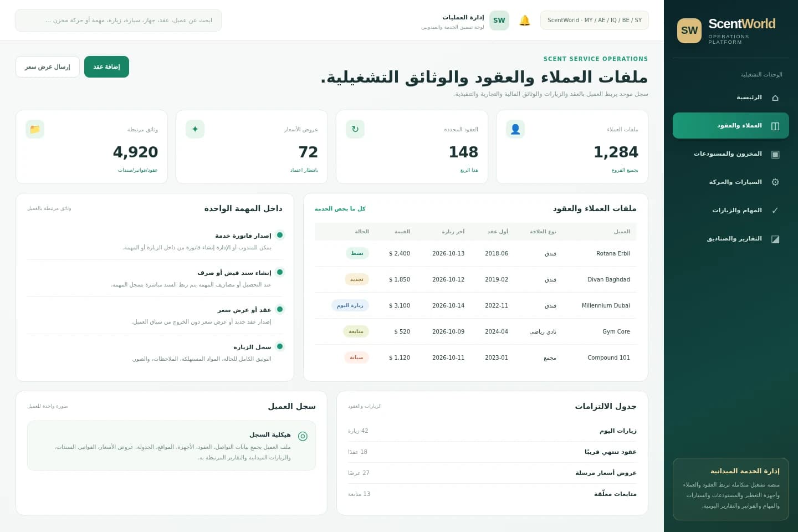Click the Divan Baghdad client name

click(608, 280)
